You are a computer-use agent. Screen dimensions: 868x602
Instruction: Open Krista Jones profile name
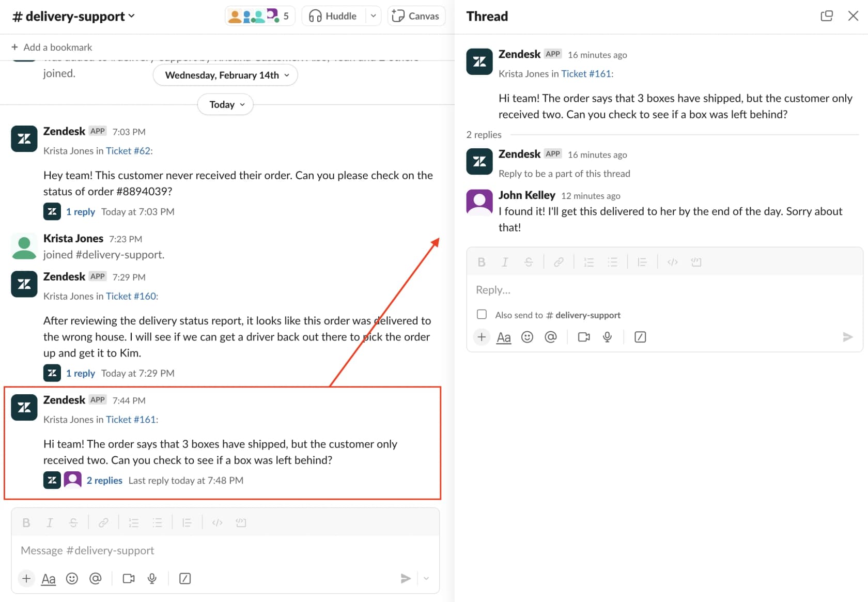coord(73,239)
